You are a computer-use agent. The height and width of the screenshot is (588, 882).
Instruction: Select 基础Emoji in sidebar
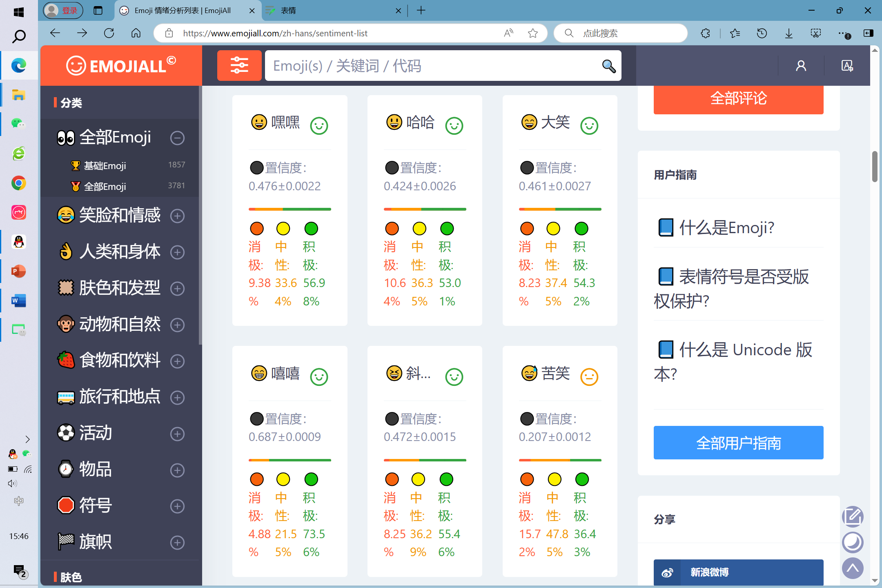[x=105, y=165]
